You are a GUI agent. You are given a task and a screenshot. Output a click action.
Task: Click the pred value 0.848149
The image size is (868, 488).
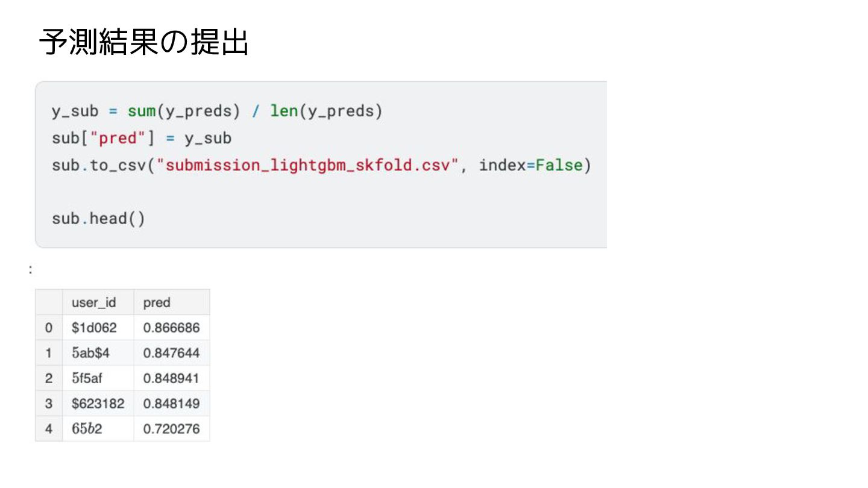point(171,404)
